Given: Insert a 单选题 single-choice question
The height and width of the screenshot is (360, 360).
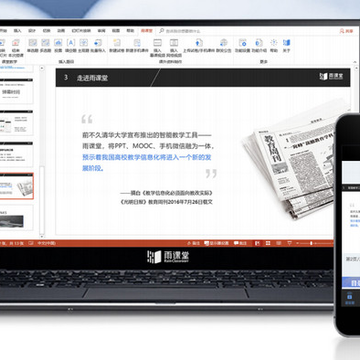Looking at the screenshot, I should click(33, 46).
